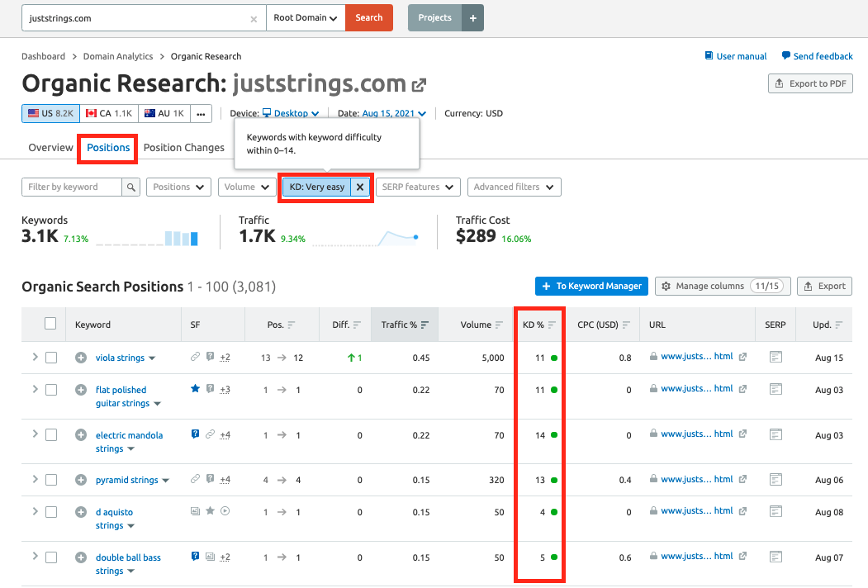The width and height of the screenshot is (868, 588).
Task: Sort by Pos. column sort icon
Action: pos(292,325)
